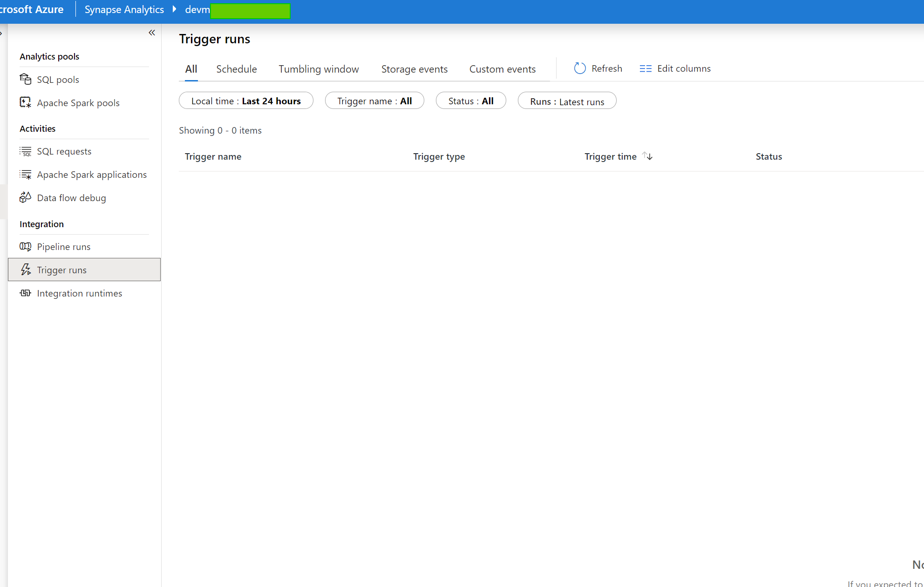
Task: Open Apache Spark pools page
Action: tap(78, 102)
